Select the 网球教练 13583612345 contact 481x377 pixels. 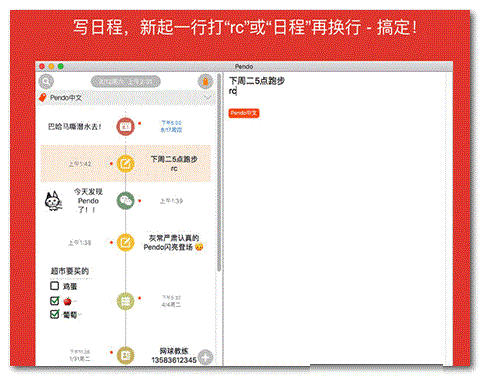click(x=174, y=355)
